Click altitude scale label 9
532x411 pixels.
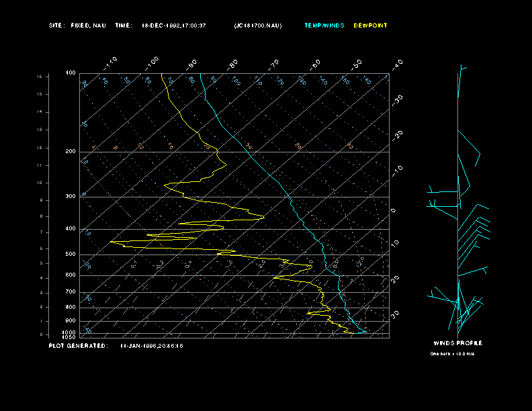[42, 200]
